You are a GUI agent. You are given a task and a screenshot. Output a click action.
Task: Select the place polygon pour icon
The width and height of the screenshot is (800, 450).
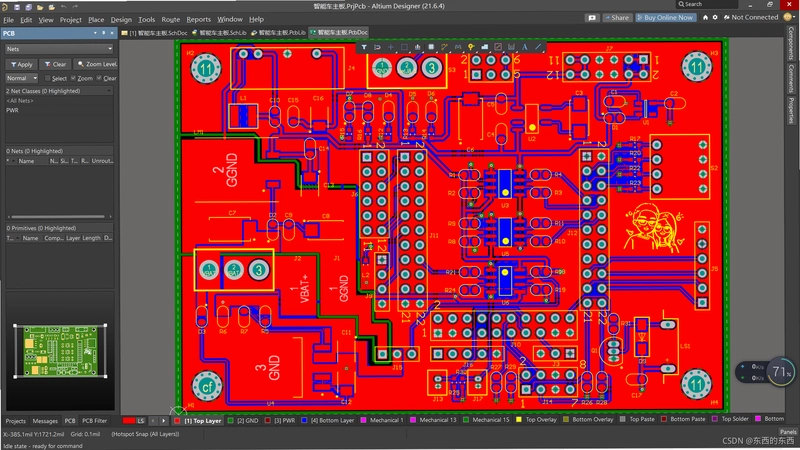485,47
